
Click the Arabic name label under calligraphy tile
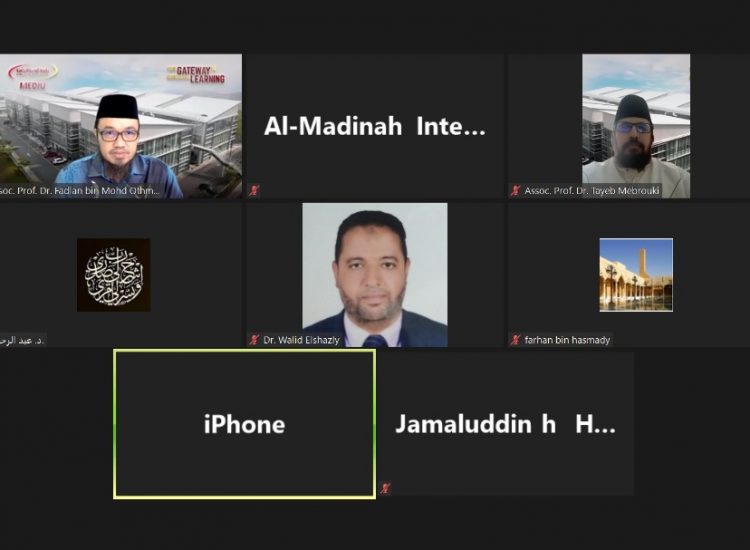[22, 340]
